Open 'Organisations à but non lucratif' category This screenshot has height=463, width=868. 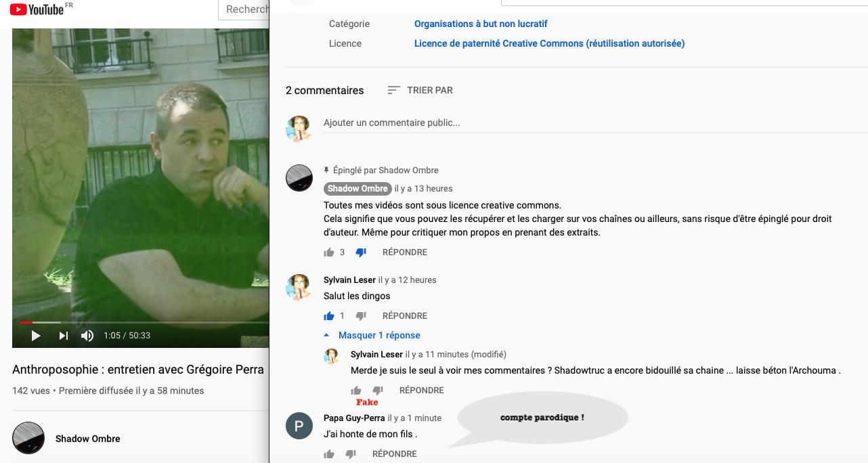[481, 24]
